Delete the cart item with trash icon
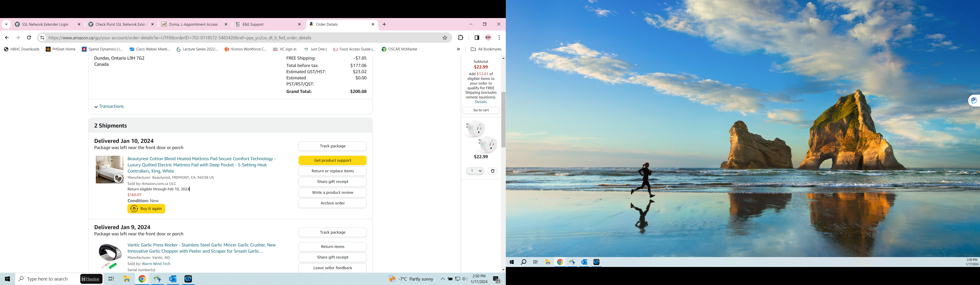The width and height of the screenshot is (980, 285). pos(493,171)
